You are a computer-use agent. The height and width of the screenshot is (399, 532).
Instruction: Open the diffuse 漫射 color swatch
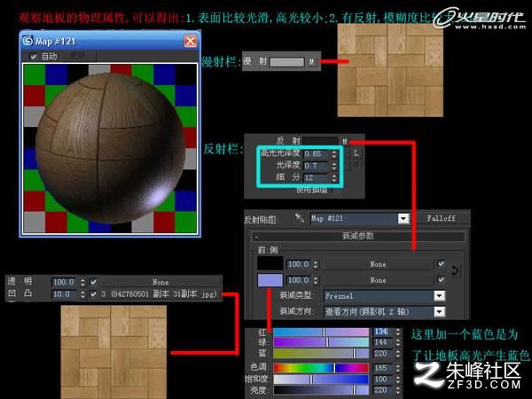[287, 62]
